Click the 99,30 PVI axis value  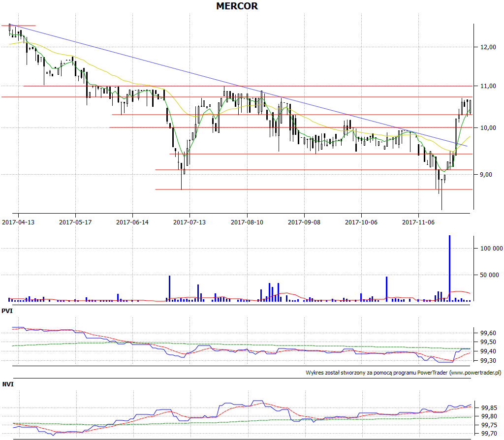[488, 361]
